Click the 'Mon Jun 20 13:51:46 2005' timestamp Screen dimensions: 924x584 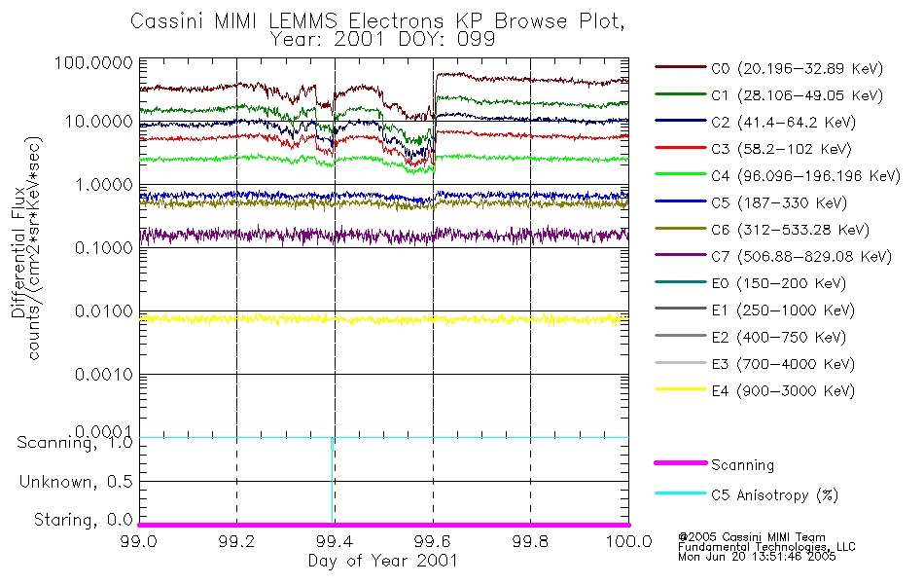pos(757,557)
